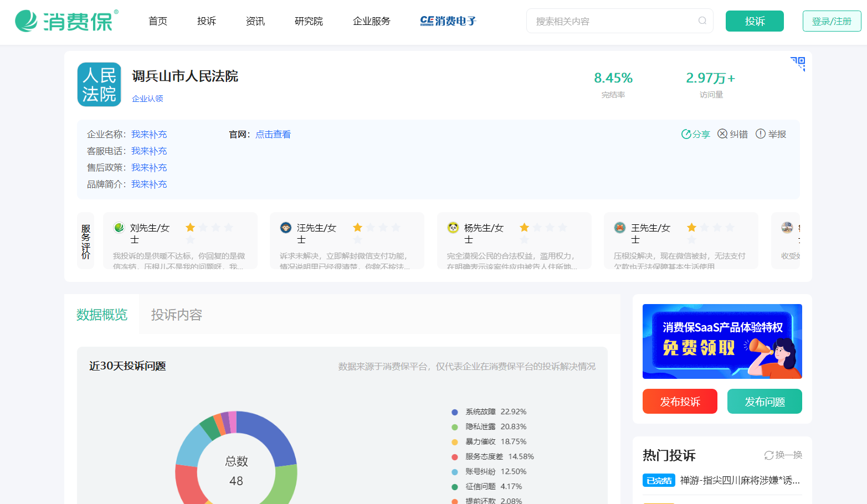Click the star rating of 杨先生/女士
This screenshot has width=867, height=504.
pyautogui.click(x=543, y=233)
